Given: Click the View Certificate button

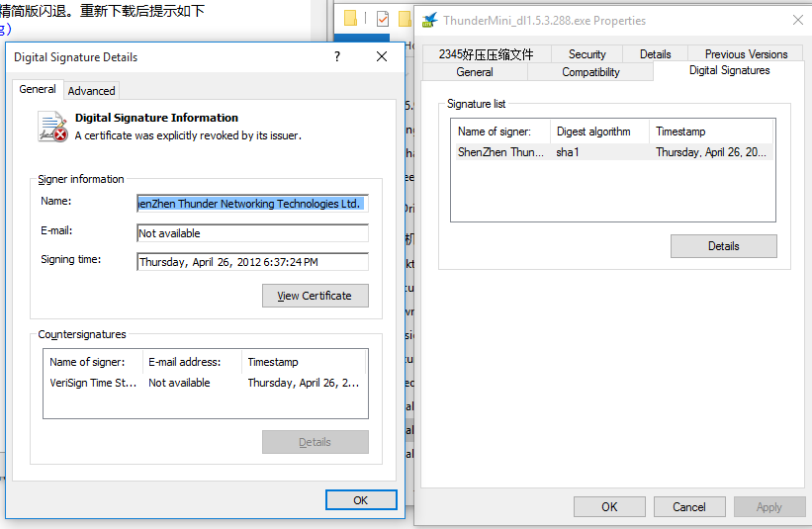Looking at the screenshot, I should (315, 296).
